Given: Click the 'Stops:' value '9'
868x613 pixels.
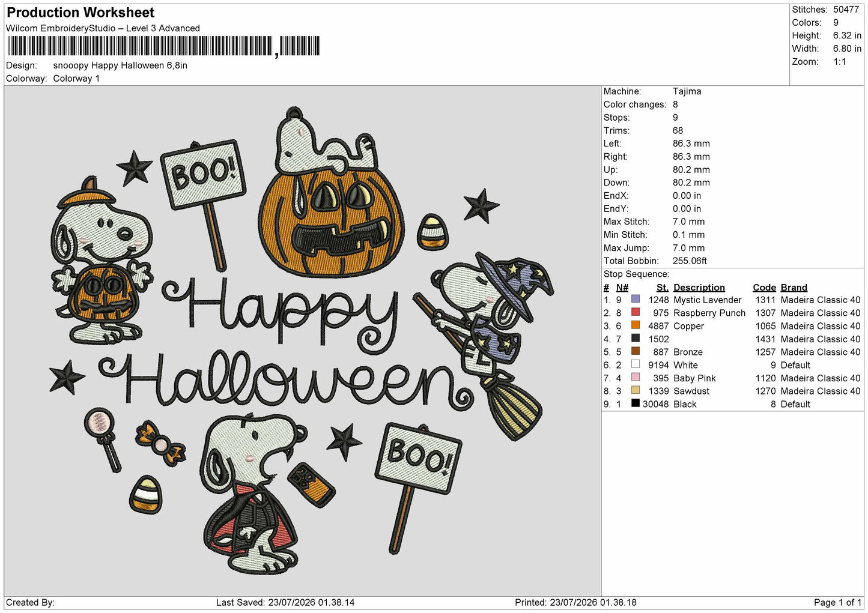Looking at the screenshot, I should click(x=675, y=118).
